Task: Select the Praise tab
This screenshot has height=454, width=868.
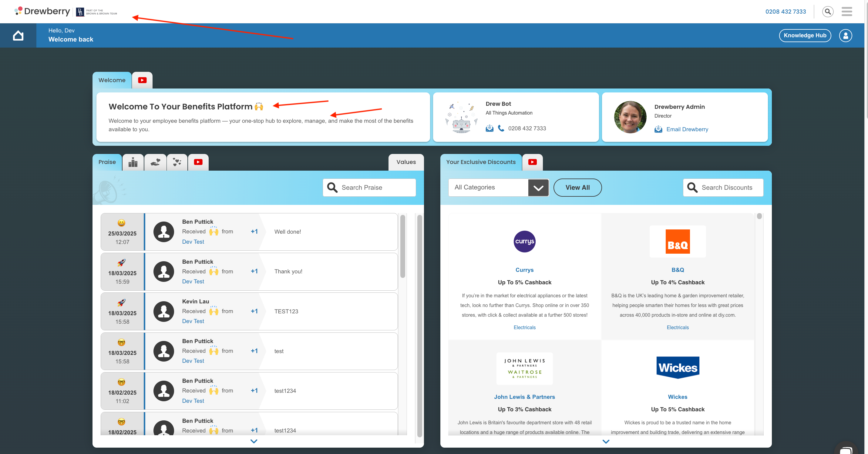Action: 107,162
